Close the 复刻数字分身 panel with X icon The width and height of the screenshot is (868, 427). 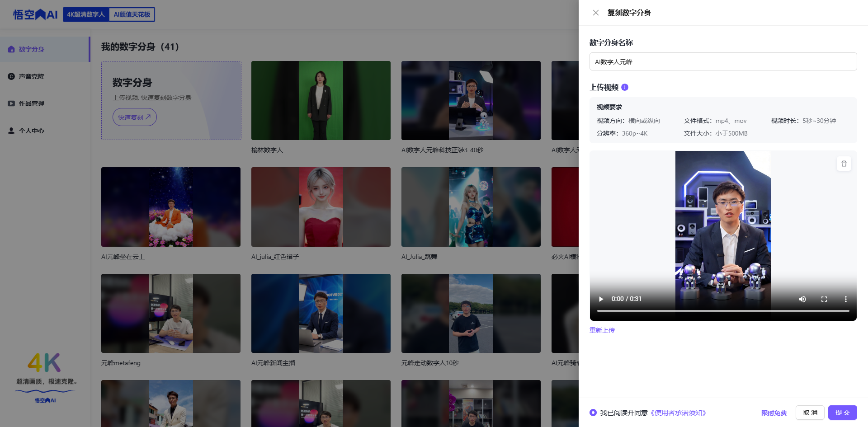coord(596,13)
